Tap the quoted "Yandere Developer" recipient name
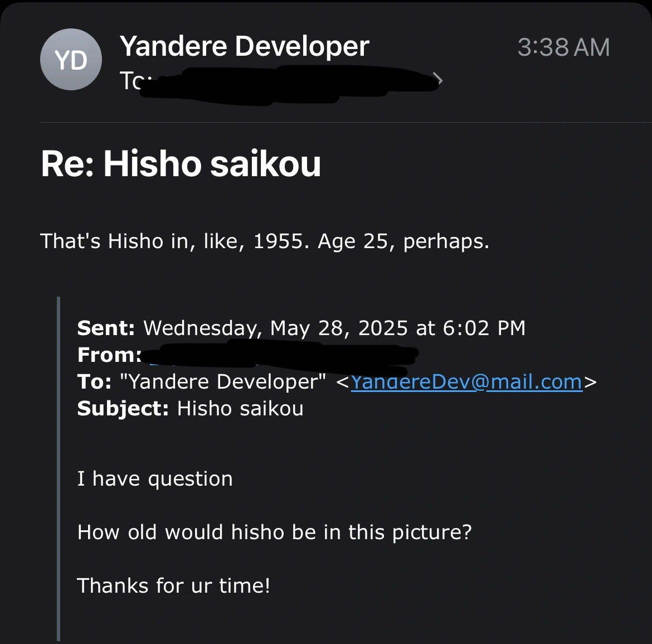This screenshot has height=644, width=652. (223, 382)
